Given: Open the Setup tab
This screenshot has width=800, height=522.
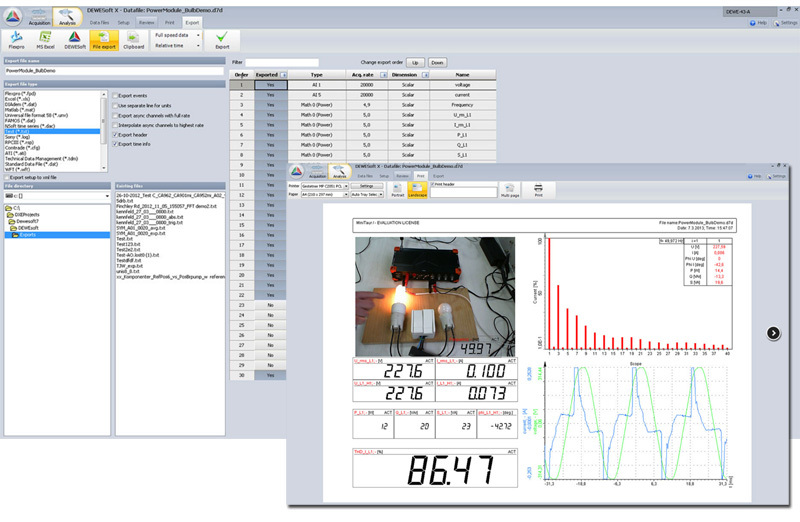Looking at the screenshot, I should [x=123, y=20].
